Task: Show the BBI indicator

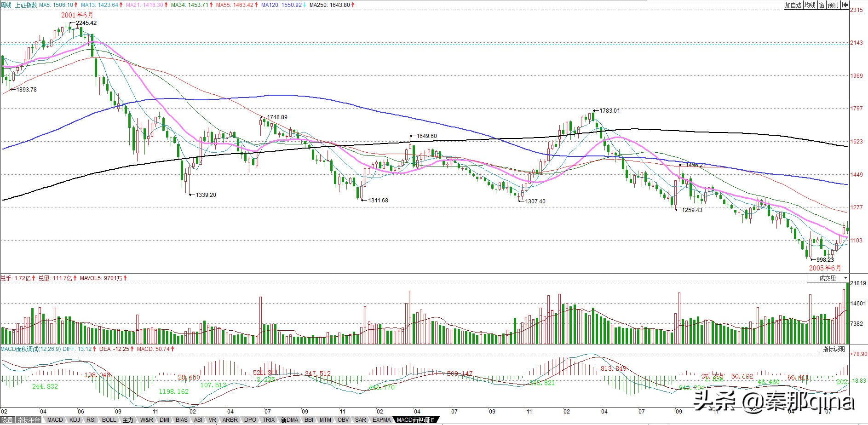Action: tap(309, 420)
